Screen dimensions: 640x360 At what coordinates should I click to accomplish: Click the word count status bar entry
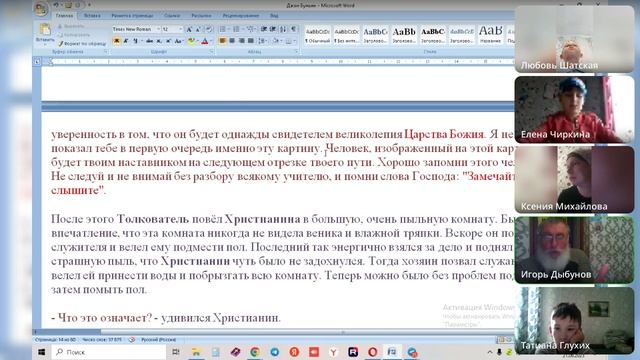pos(102,340)
